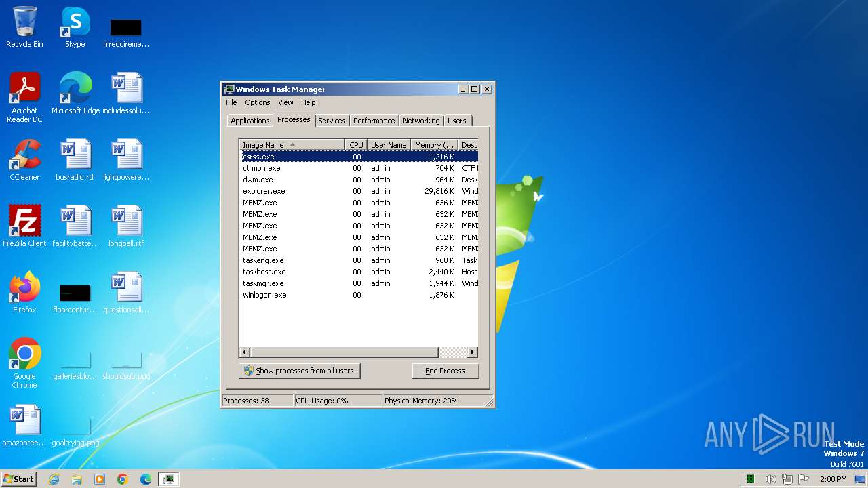Open Chrome from the taskbar

[x=123, y=479]
